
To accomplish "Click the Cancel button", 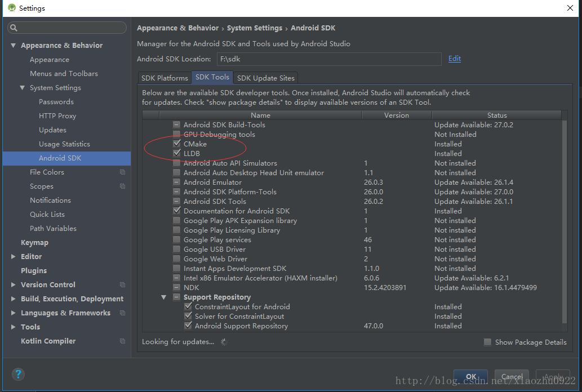I will click(512, 376).
